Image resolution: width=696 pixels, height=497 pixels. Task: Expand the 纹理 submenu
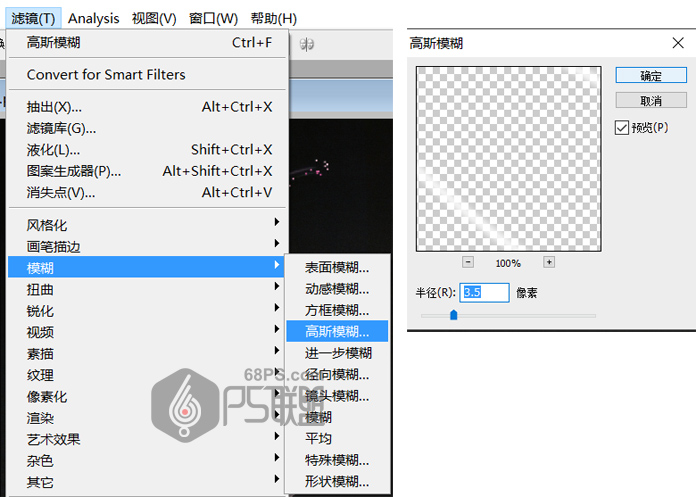148,375
